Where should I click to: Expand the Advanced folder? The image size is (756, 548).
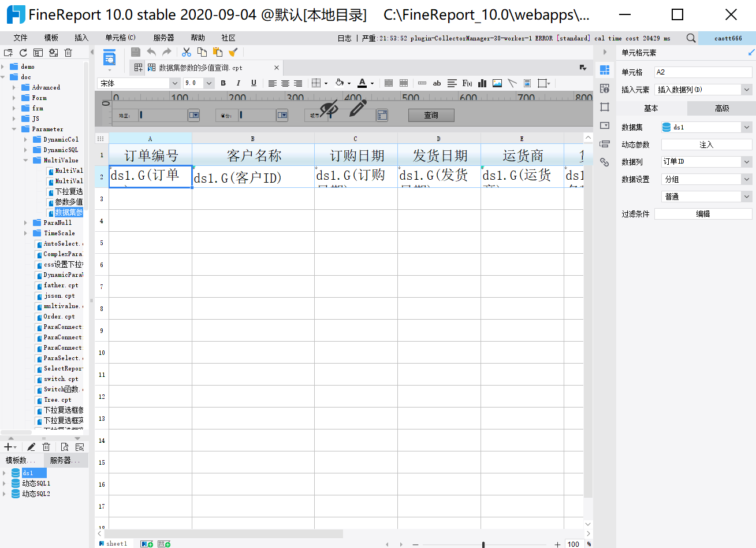[14, 87]
